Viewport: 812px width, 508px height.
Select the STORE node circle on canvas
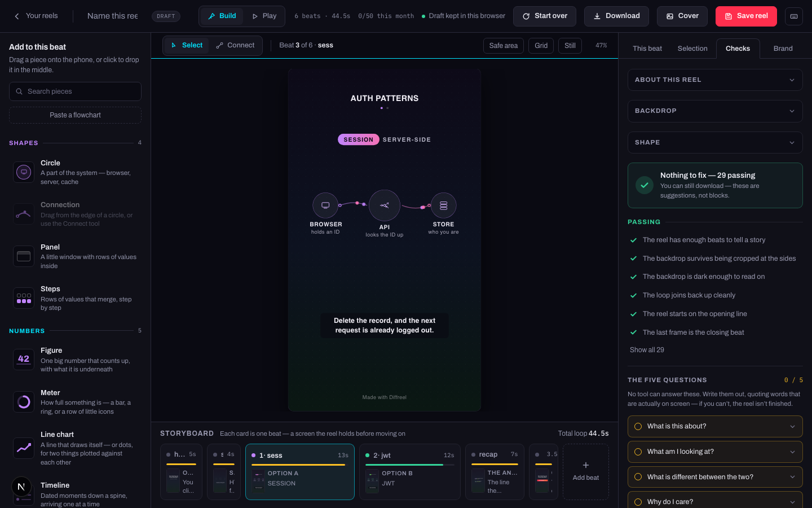tap(444, 205)
